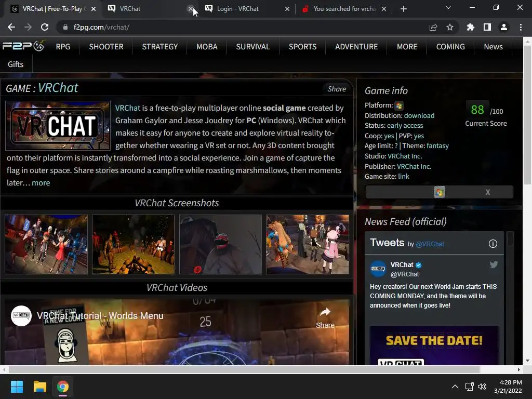Open the COMING menu
532x399 pixels.
click(x=450, y=46)
